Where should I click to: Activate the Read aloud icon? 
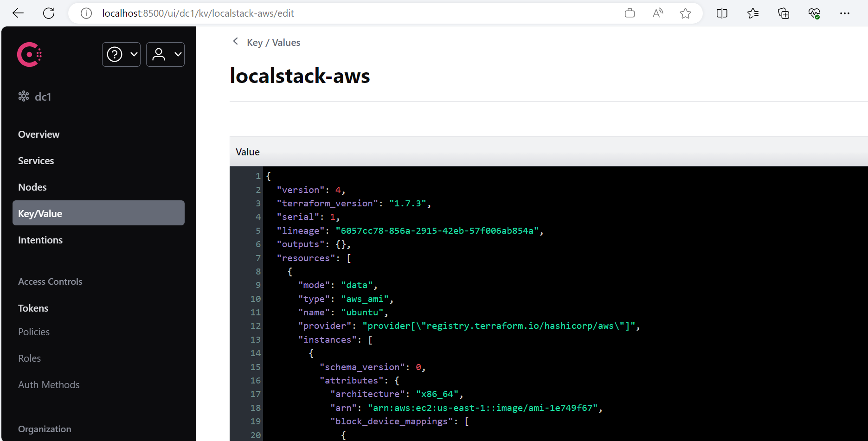pyautogui.click(x=657, y=13)
